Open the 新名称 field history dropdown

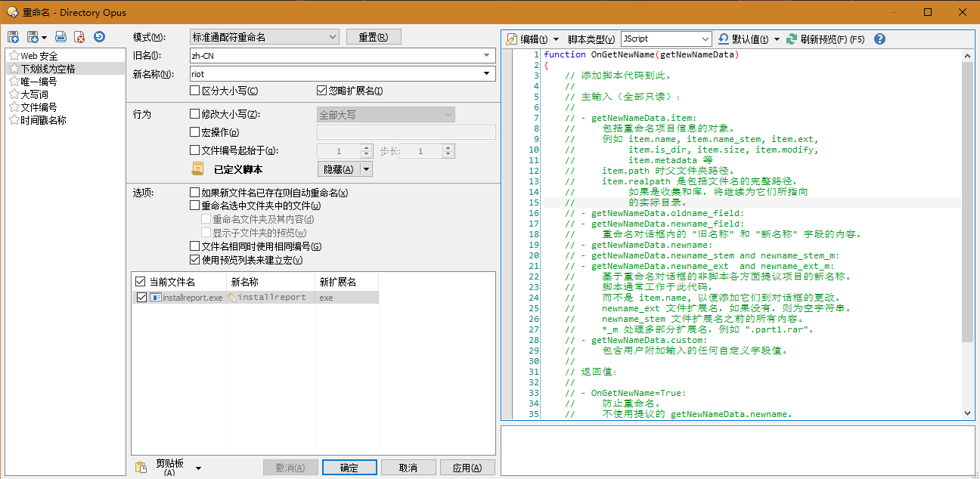487,74
